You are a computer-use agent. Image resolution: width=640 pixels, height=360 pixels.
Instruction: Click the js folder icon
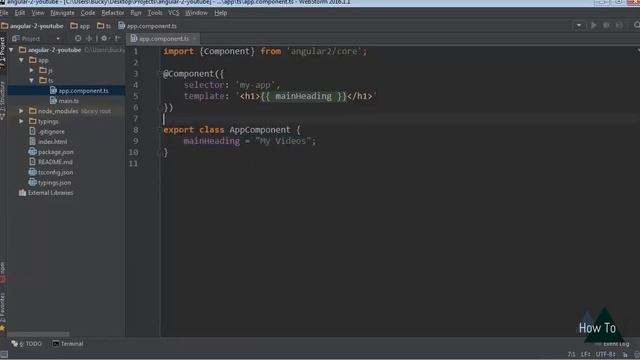(43, 70)
